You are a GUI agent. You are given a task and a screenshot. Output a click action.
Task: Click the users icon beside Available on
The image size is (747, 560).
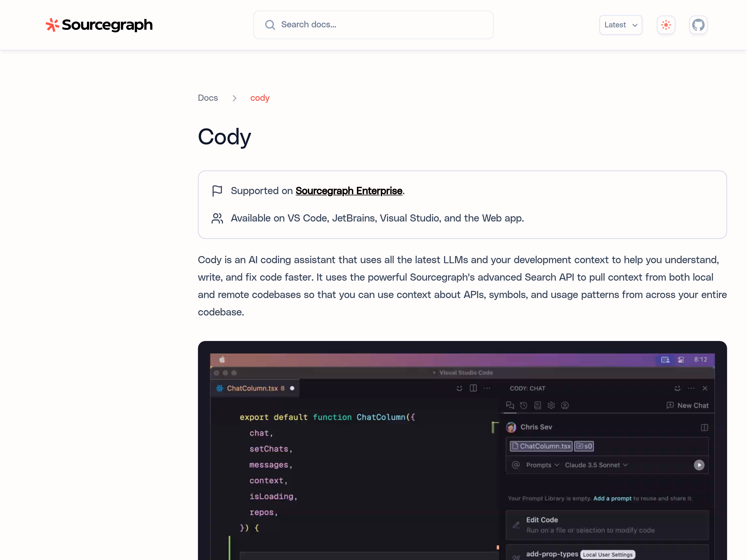click(x=217, y=218)
